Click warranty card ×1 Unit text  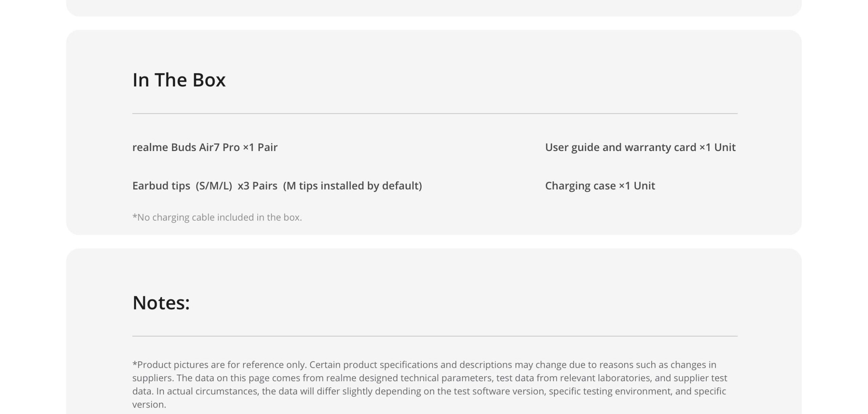pos(680,147)
